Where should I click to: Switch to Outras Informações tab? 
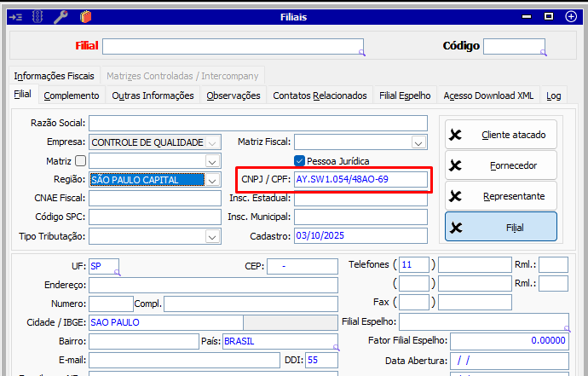tap(153, 95)
